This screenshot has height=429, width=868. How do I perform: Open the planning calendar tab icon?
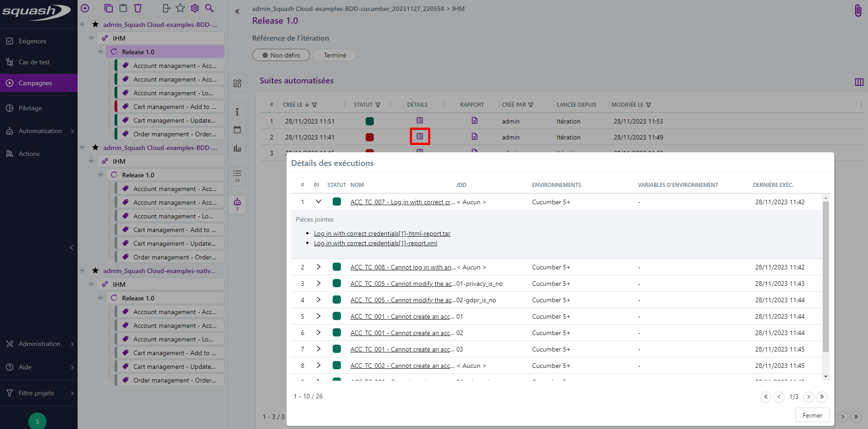click(x=237, y=130)
